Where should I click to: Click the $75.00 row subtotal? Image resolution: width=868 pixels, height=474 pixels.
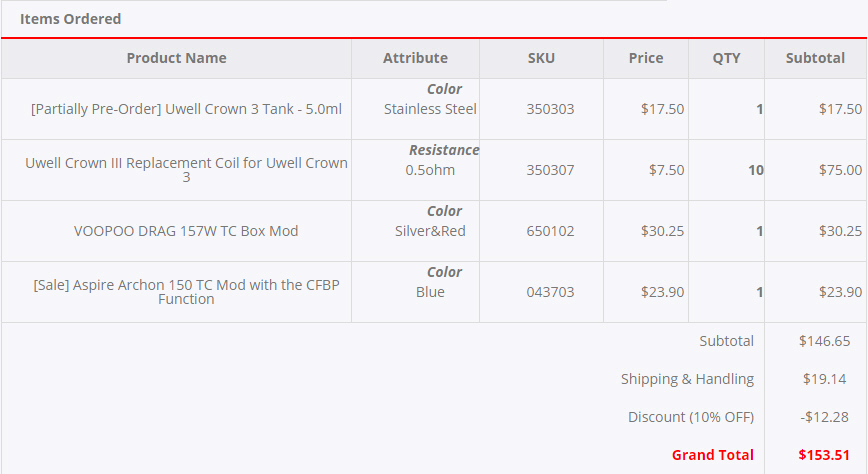(840, 170)
